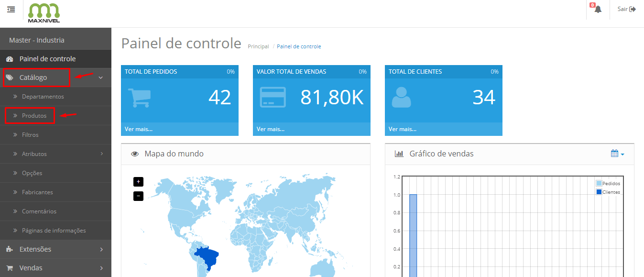This screenshot has height=277, width=644.
Task: Expand the Vendas sidebar menu
Action: click(x=55, y=268)
